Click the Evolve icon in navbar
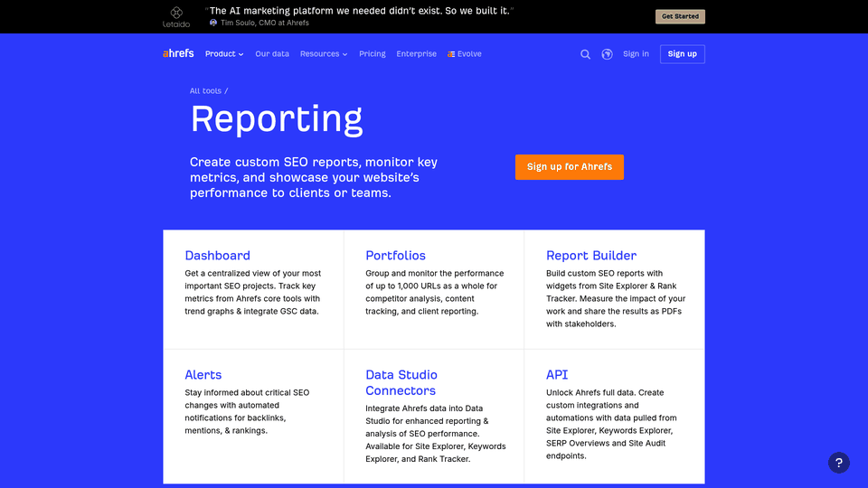 451,54
